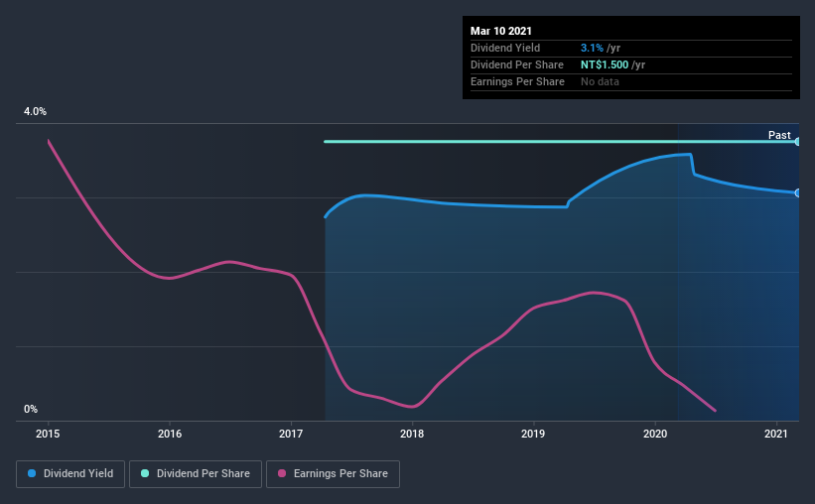Click the 2016 x-axis label
Screen dimensions: 815x504
click(x=170, y=434)
